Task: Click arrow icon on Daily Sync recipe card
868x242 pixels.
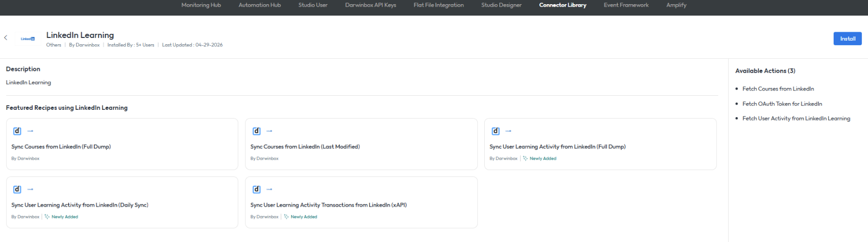Action: coord(30,189)
